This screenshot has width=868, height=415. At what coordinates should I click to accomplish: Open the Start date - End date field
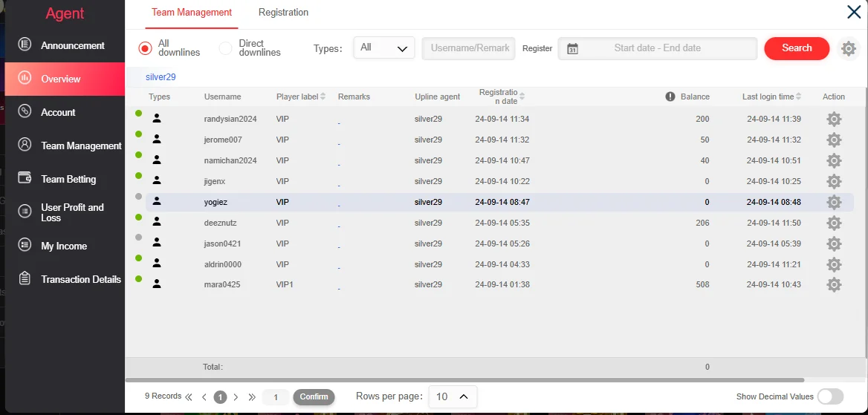(657, 48)
